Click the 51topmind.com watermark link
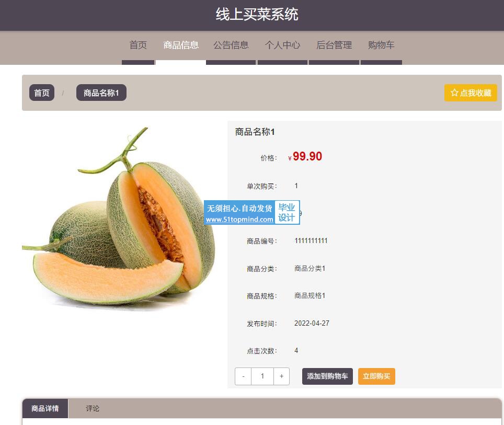 click(239, 220)
